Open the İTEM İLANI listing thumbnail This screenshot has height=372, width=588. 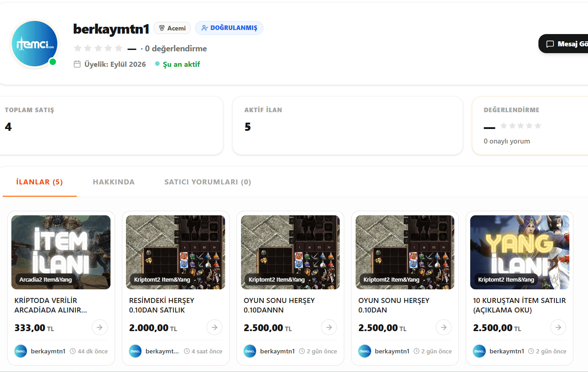click(x=61, y=252)
